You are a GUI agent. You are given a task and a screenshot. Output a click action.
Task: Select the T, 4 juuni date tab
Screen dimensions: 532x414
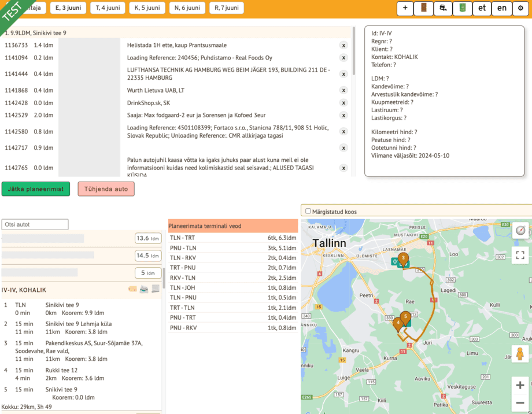click(108, 8)
